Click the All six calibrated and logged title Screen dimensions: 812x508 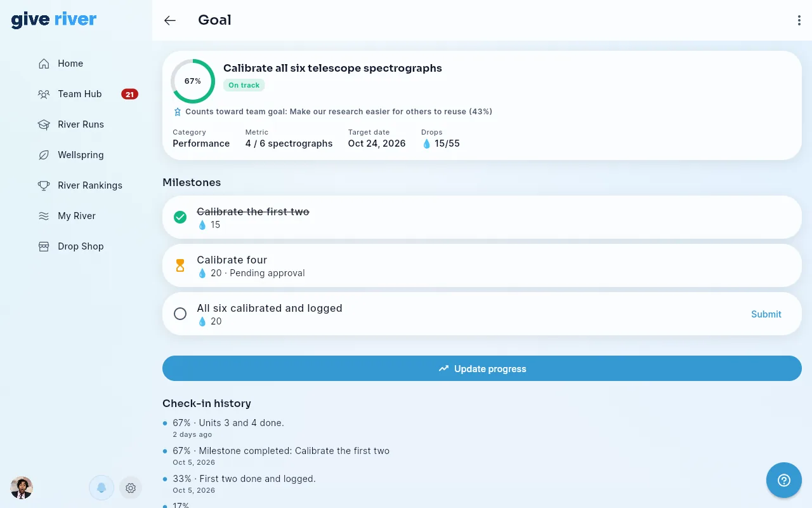270,308
